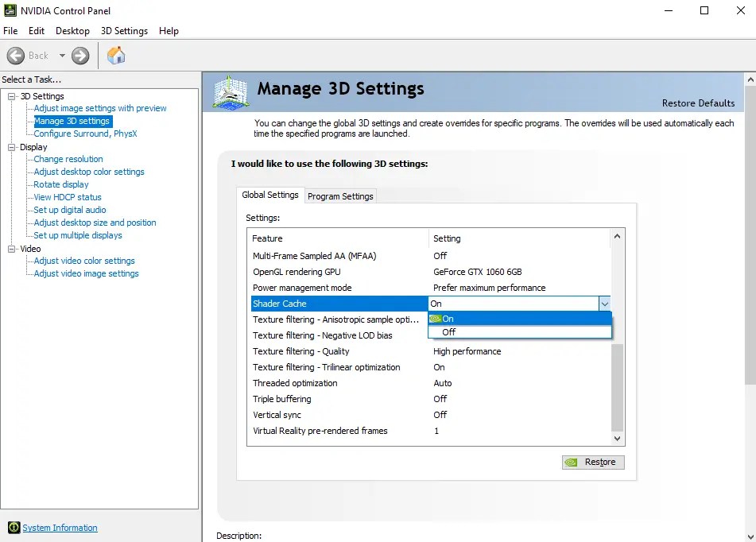The image size is (756, 542).
Task: Open the 3D Settings menu
Action: pos(124,31)
